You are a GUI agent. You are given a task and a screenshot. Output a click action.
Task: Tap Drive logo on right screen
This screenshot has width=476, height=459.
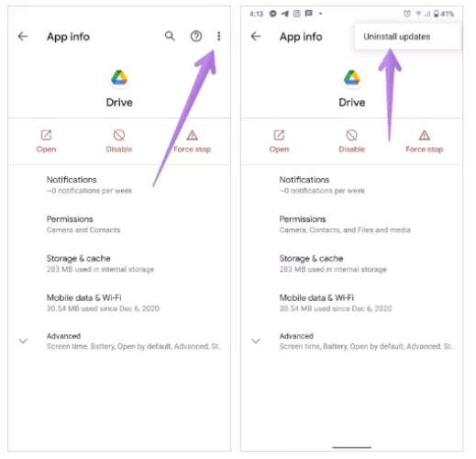pyautogui.click(x=352, y=77)
